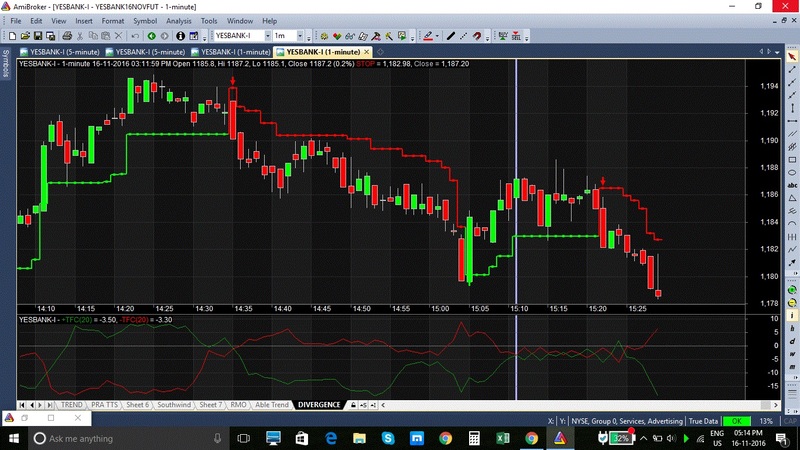Switch to the TREND sheet tab
Image resolution: width=800 pixels, height=450 pixels.
pyautogui.click(x=71, y=405)
